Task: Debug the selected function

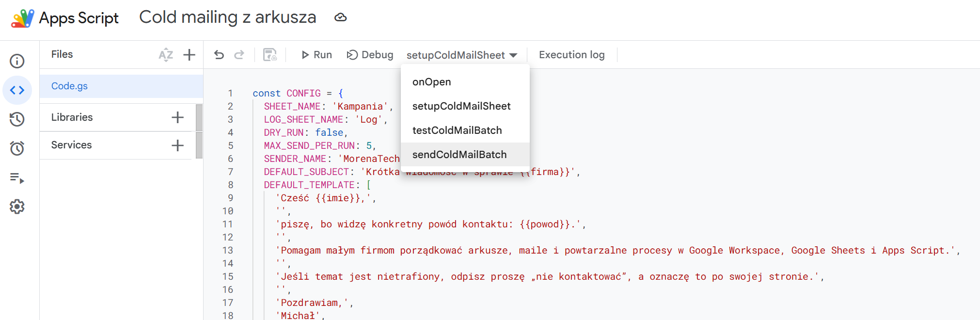Action: coord(370,55)
